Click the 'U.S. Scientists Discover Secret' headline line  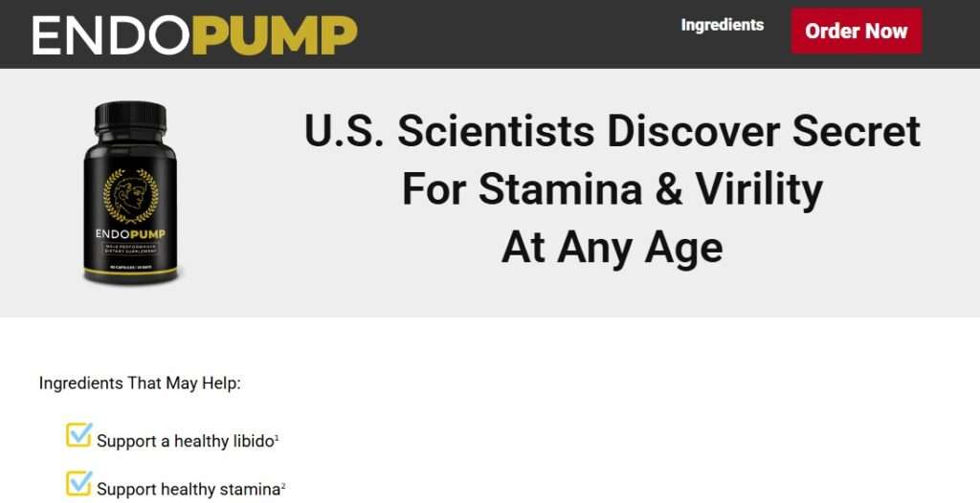[612, 132]
